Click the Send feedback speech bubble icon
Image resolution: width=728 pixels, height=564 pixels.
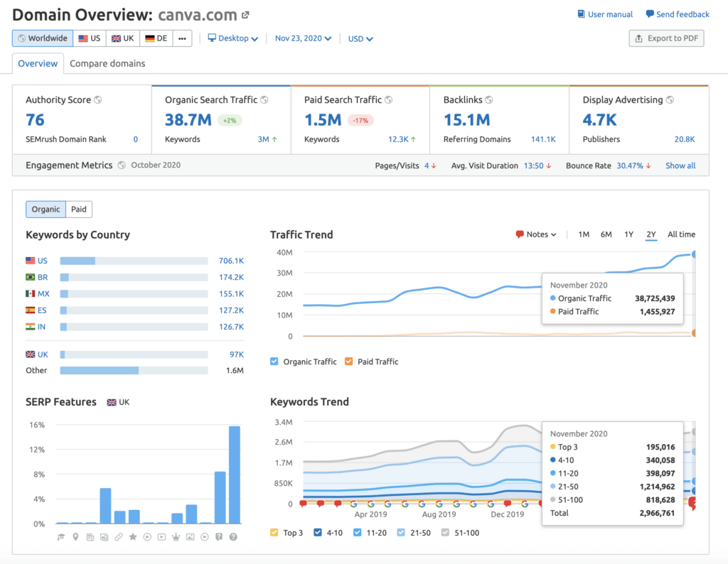point(650,14)
